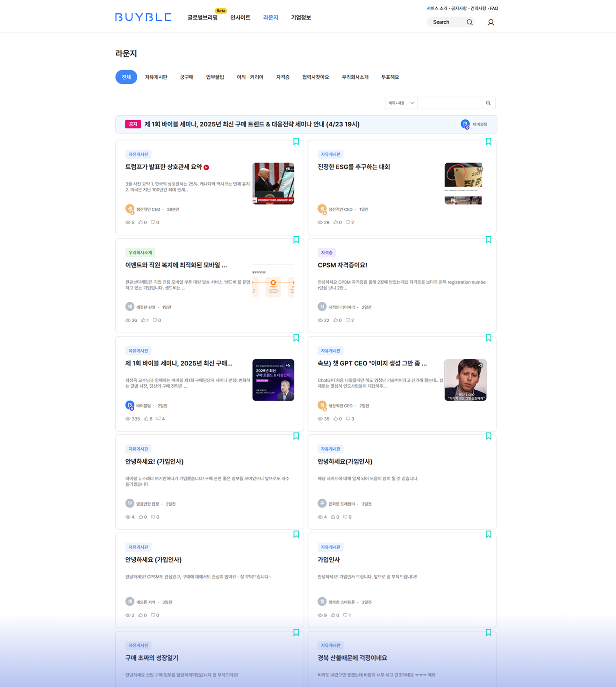This screenshot has width=616, height=687.
Task: Open the 제목+내용 search filter dropdown
Action: point(401,103)
